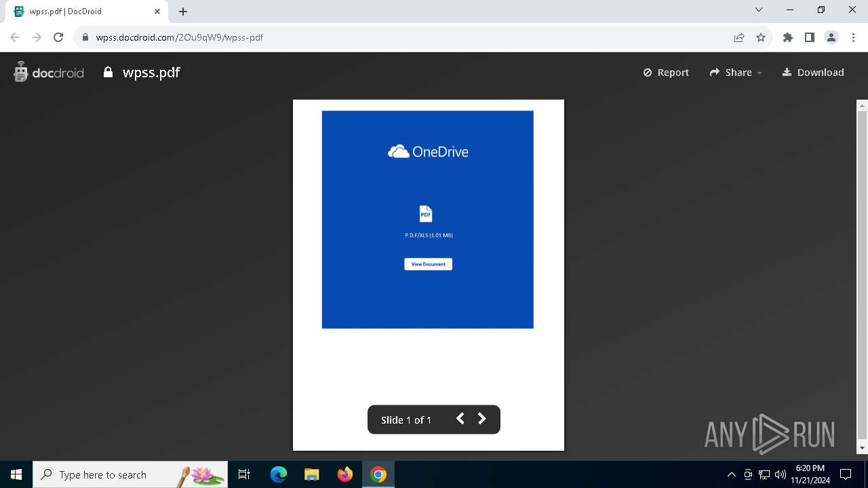
Task: Open Chrome three-dot menu
Action: tap(852, 37)
